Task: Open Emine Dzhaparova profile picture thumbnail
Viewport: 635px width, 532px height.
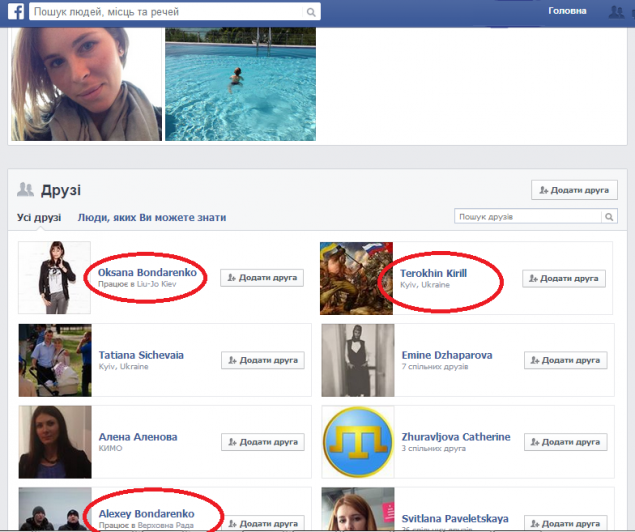Action: 357,360
